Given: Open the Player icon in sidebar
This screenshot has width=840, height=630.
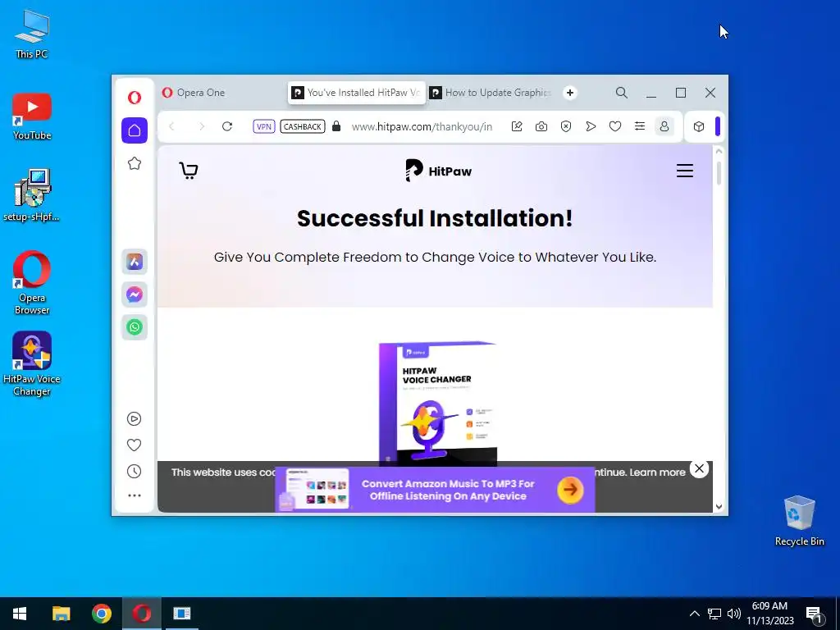Looking at the screenshot, I should (134, 419).
